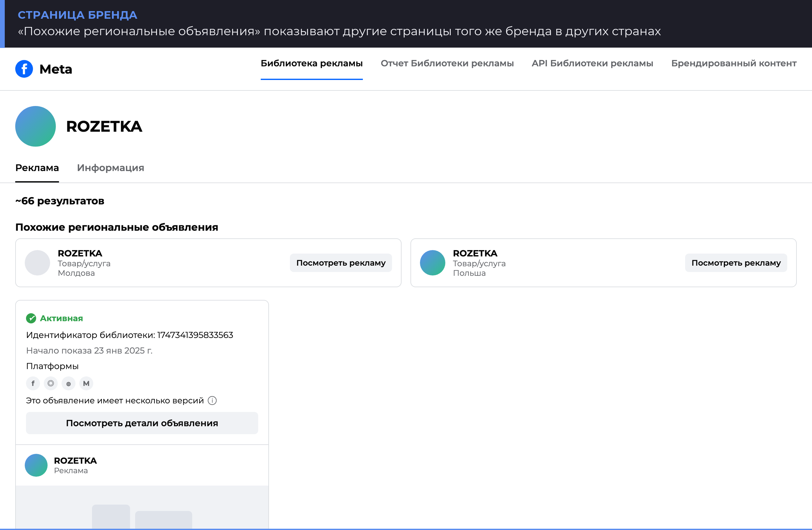This screenshot has width=812, height=530.
Task: Switch to the Информация tab
Action: click(111, 168)
